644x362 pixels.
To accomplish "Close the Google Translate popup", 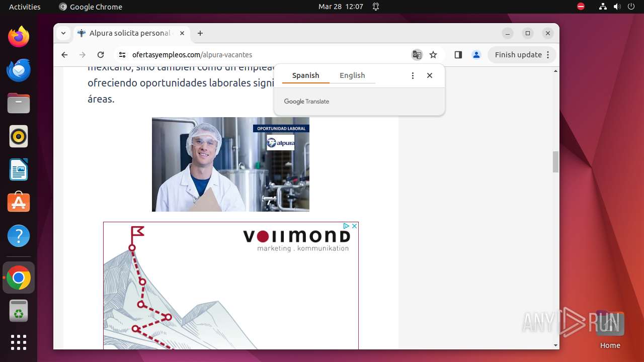I will point(430,75).
